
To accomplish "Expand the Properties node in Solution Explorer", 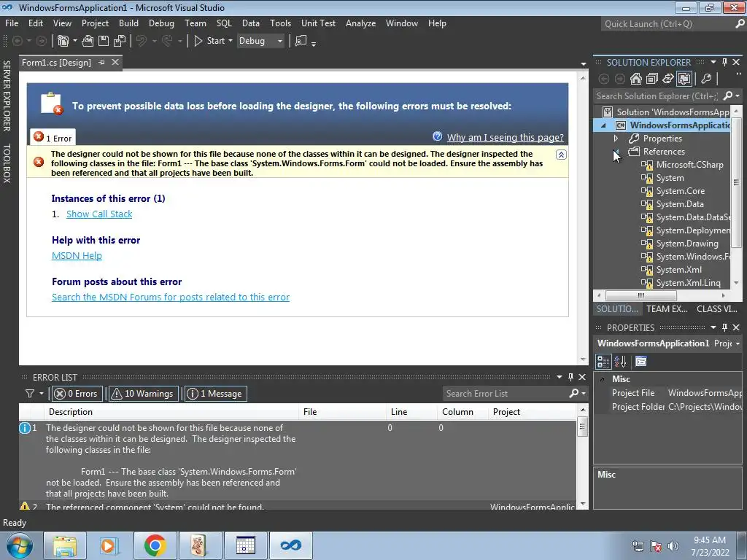I will click(616, 138).
